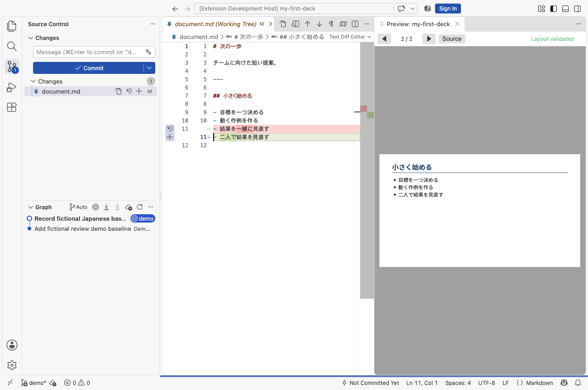Refresh the source control Graph

click(x=140, y=207)
